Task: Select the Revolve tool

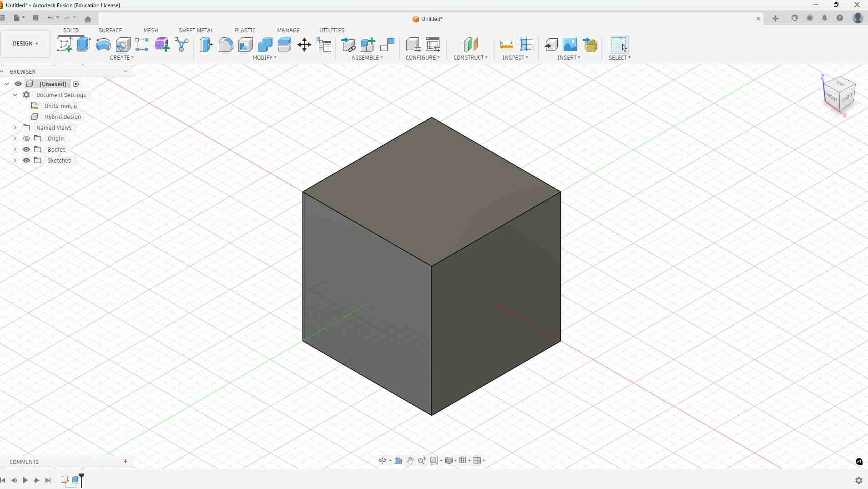Action: pyautogui.click(x=103, y=45)
